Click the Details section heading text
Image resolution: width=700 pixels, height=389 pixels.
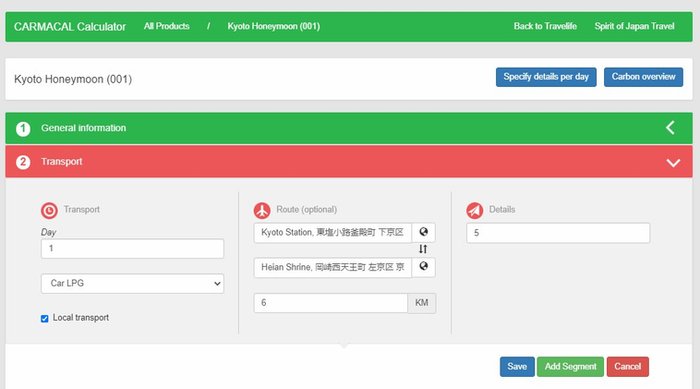(502, 209)
